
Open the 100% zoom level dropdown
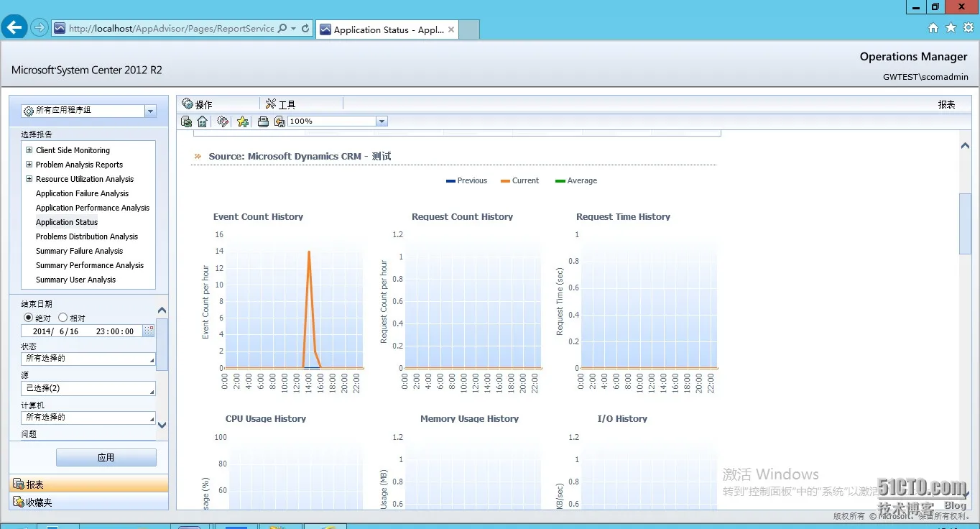pyautogui.click(x=382, y=121)
